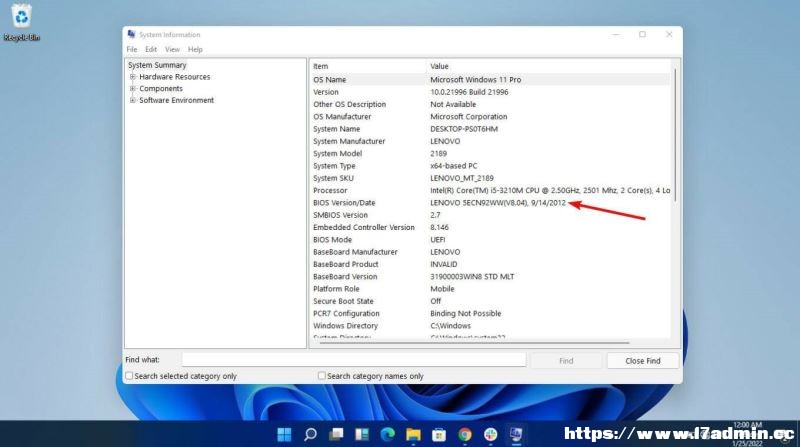This screenshot has height=447, width=800.
Task: Select the System Type row
Action: pyautogui.click(x=490, y=166)
